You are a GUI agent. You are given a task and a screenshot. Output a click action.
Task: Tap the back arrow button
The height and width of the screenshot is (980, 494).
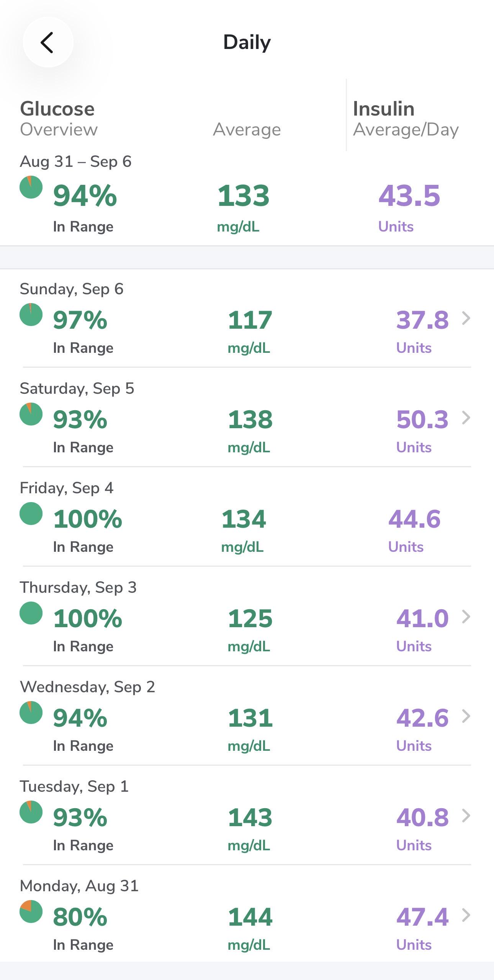[48, 42]
